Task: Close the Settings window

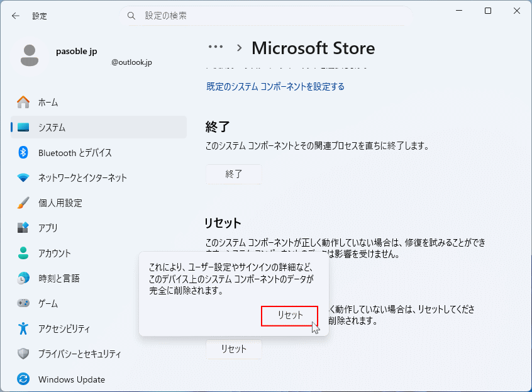Action: [x=517, y=11]
